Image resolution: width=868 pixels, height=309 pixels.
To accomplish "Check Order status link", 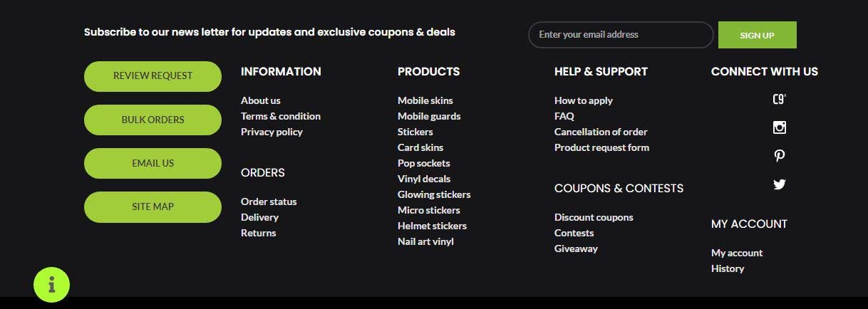I will point(269,201).
